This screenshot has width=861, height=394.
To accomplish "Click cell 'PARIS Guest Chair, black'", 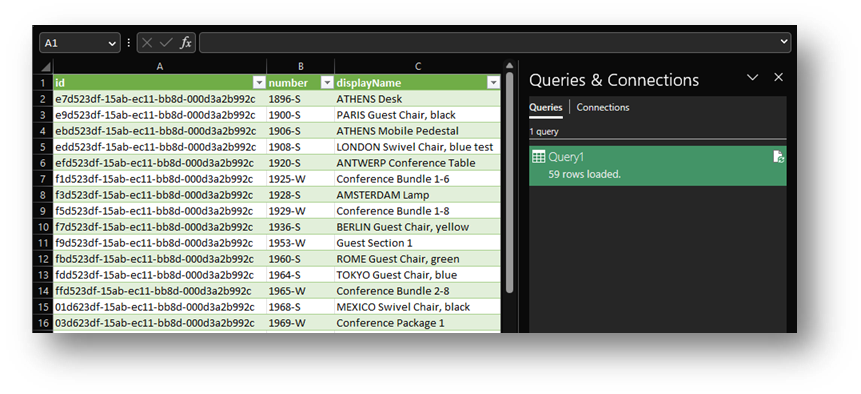I will (418, 115).
